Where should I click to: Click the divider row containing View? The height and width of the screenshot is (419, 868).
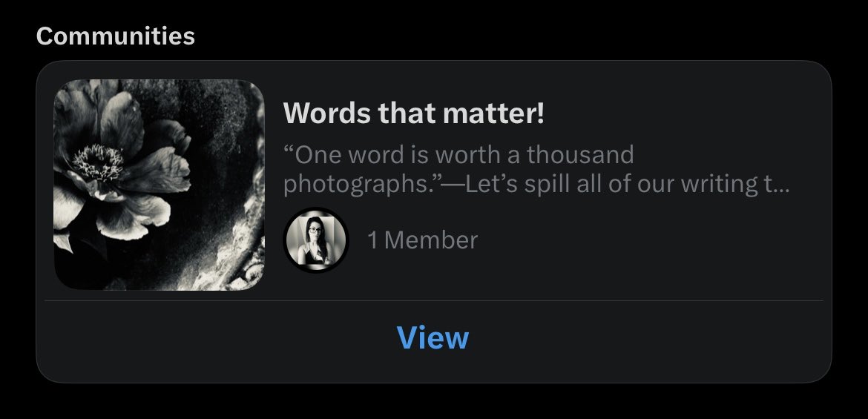(x=434, y=342)
